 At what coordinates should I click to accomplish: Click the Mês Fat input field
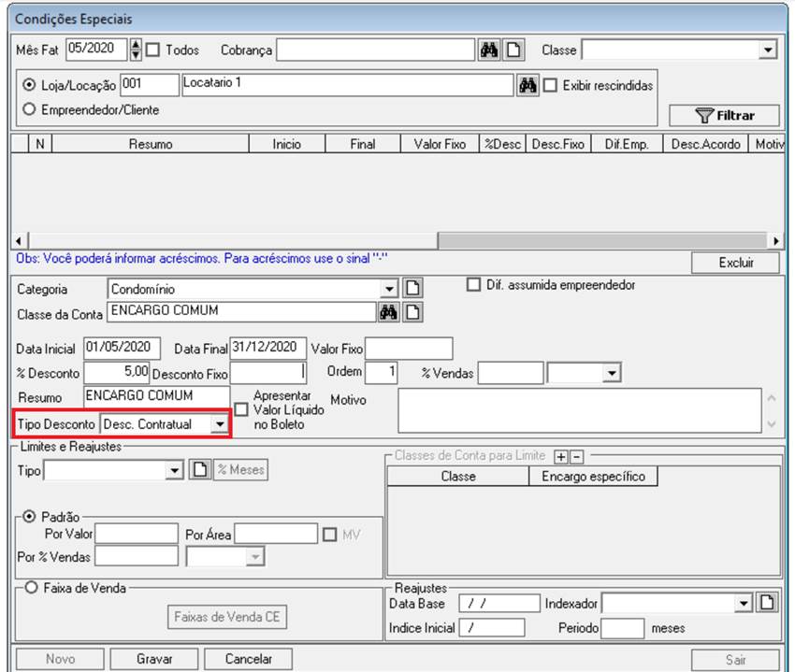(x=96, y=50)
